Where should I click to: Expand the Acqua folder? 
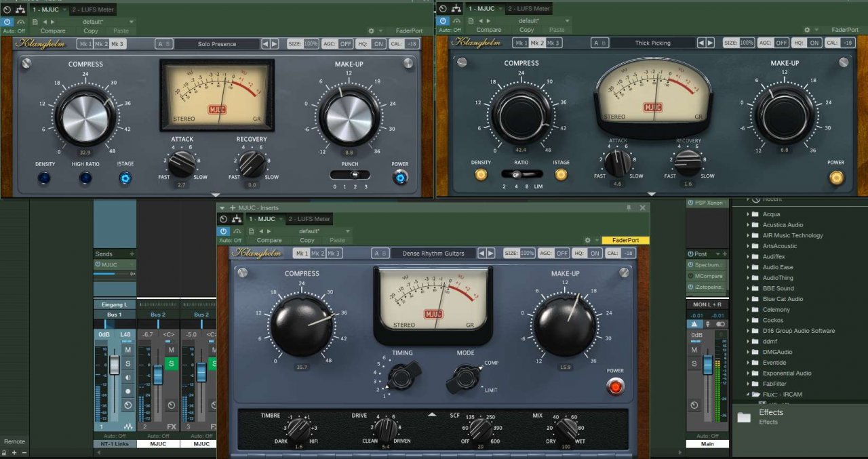click(748, 214)
